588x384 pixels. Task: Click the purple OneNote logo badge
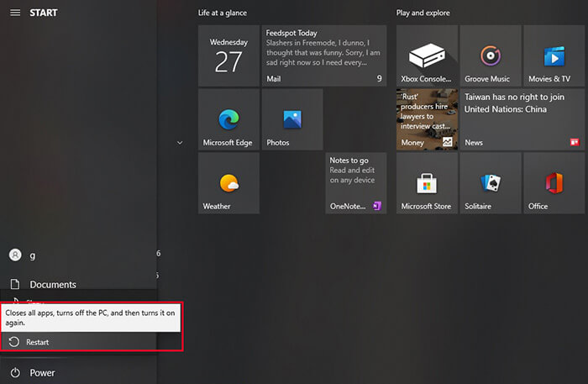click(x=377, y=206)
